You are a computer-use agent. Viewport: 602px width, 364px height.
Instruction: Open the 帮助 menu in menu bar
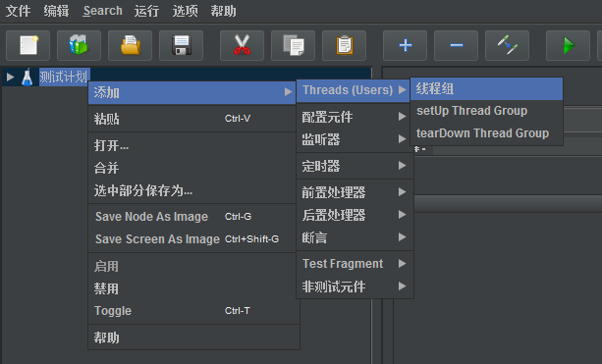(223, 11)
